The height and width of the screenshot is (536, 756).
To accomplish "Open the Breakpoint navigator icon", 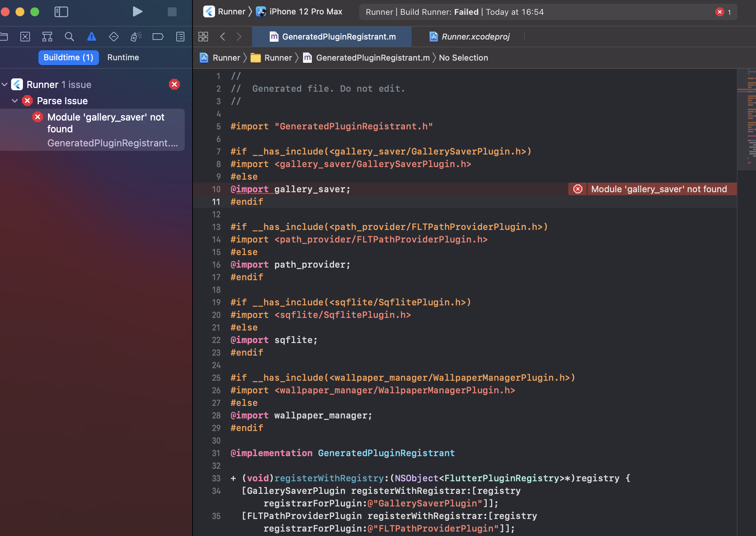I will 158,37.
